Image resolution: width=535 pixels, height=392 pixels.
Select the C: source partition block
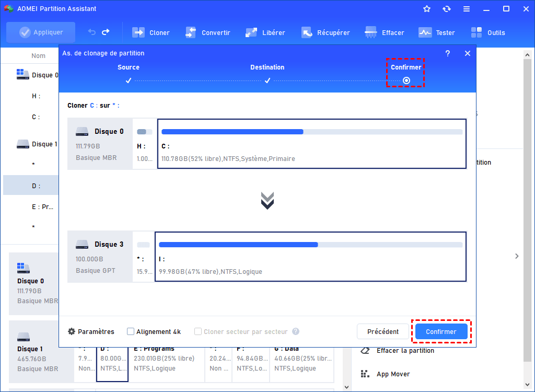[312, 144]
